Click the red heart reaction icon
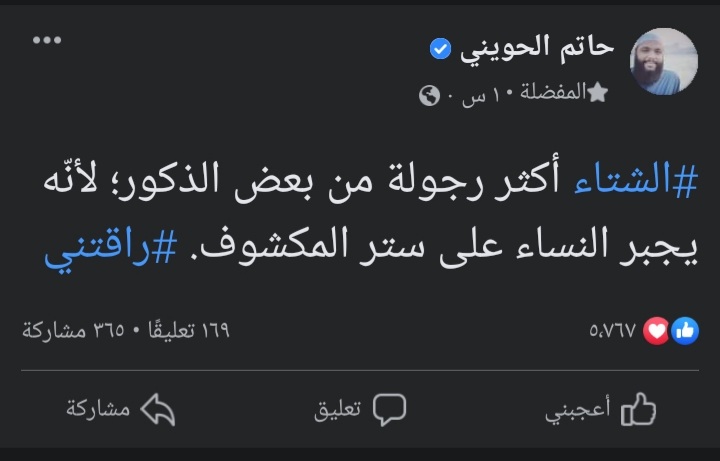Image resolution: width=720 pixels, height=461 pixels. pyautogui.click(x=656, y=330)
